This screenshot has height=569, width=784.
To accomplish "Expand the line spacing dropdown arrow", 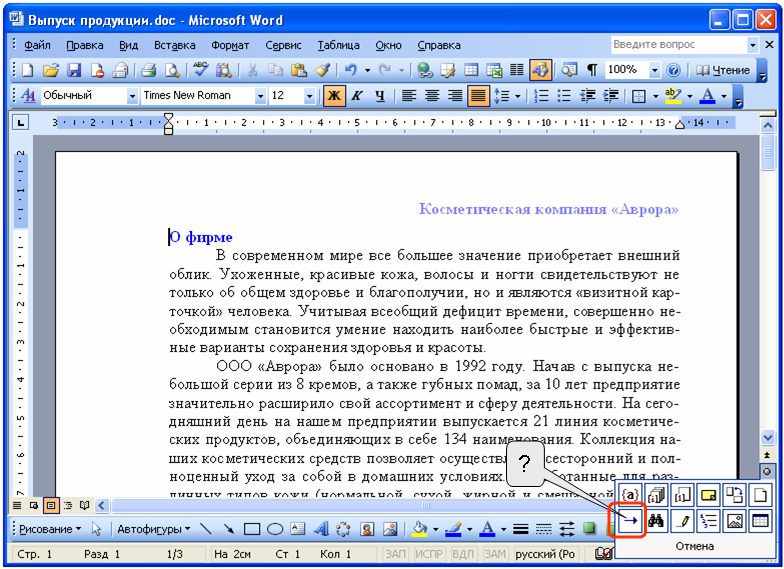I will click(x=518, y=96).
